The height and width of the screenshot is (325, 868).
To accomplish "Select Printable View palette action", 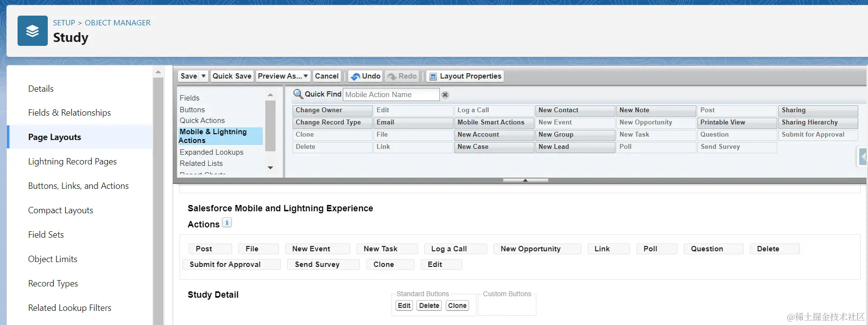I will tap(737, 122).
